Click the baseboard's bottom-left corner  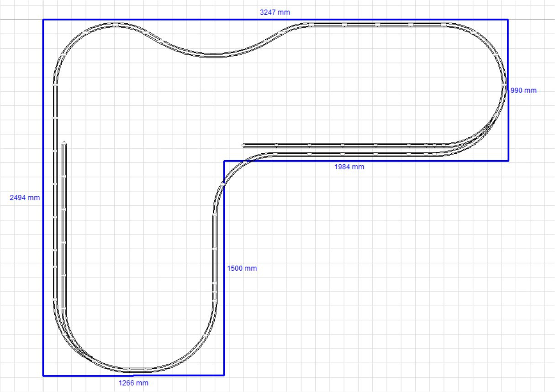[43, 376]
